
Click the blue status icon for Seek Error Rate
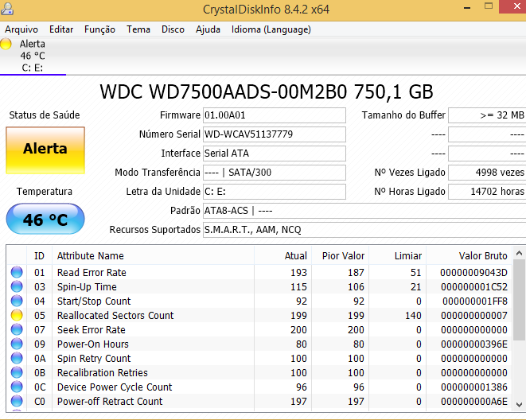click(x=17, y=330)
